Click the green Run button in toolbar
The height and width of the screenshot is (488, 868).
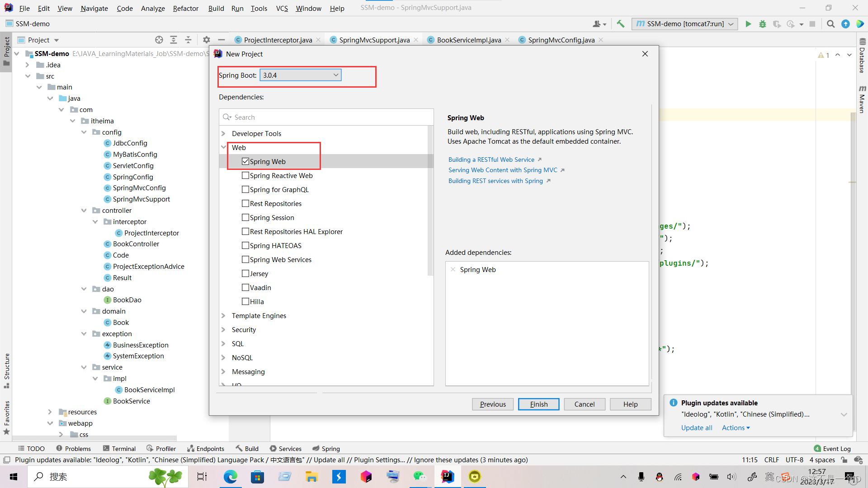click(x=748, y=24)
